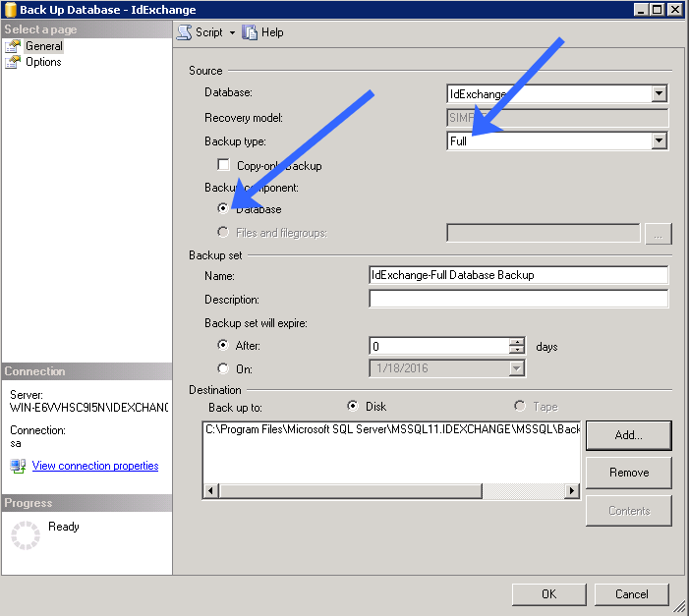Click the Options page icon
The height and width of the screenshot is (616, 689).
(x=13, y=62)
